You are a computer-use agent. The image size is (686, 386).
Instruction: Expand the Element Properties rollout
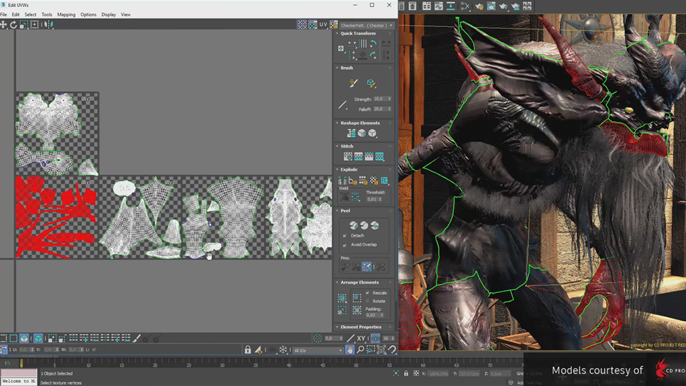point(337,327)
